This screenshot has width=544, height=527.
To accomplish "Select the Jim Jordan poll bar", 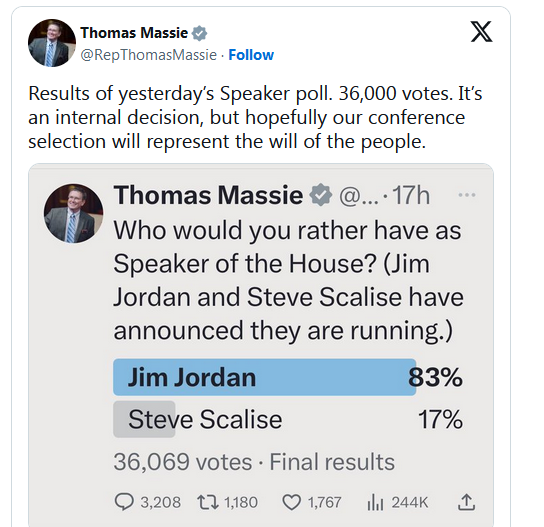I will tap(288, 377).
